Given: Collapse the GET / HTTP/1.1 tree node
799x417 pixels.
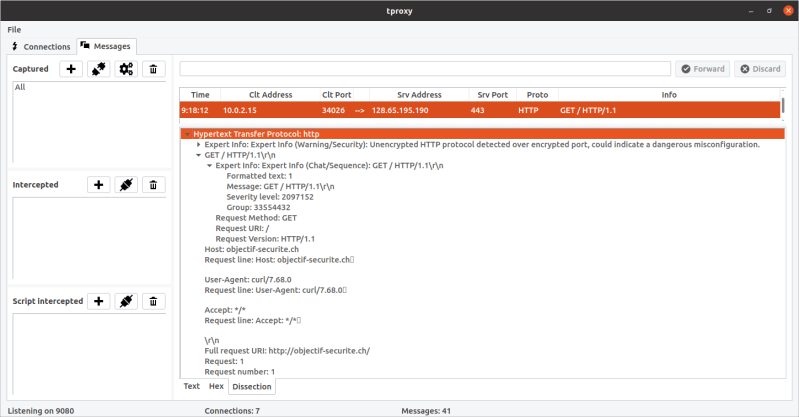Looking at the screenshot, I should (x=199, y=155).
